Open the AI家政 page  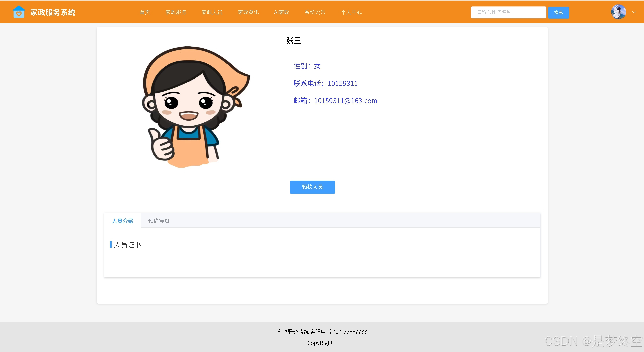click(x=282, y=12)
